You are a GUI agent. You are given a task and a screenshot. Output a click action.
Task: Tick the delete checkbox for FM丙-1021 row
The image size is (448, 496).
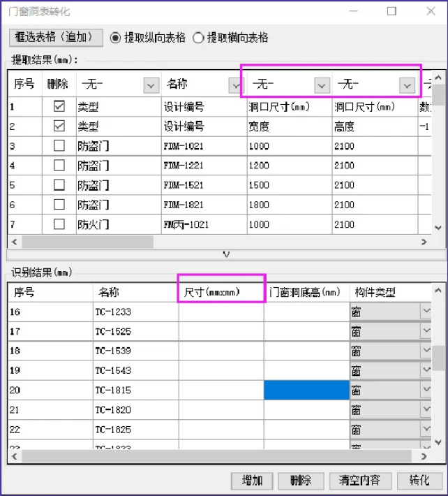click(x=59, y=224)
